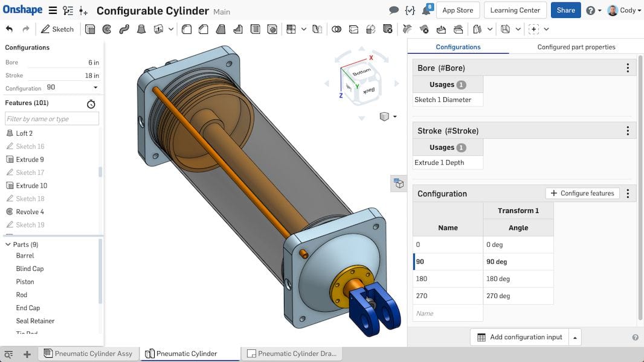
Task: Click the Boolean tool icon
Action: click(x=336, y=29)
